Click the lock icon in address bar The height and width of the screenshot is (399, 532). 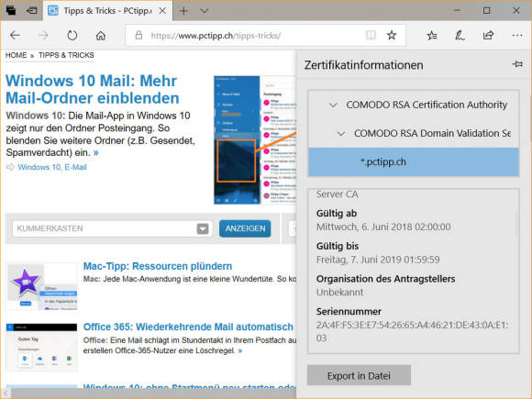coord(139,35)
